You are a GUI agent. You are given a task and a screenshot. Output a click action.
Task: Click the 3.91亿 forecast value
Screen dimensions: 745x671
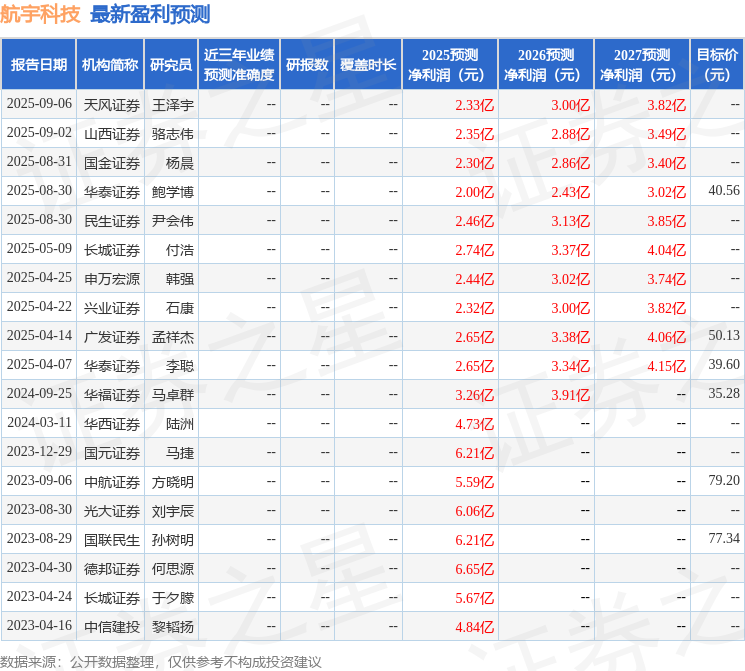point(571,395)
